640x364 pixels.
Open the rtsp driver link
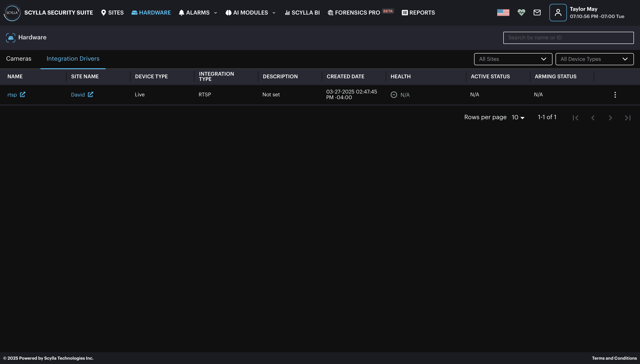tap(12, 95)
